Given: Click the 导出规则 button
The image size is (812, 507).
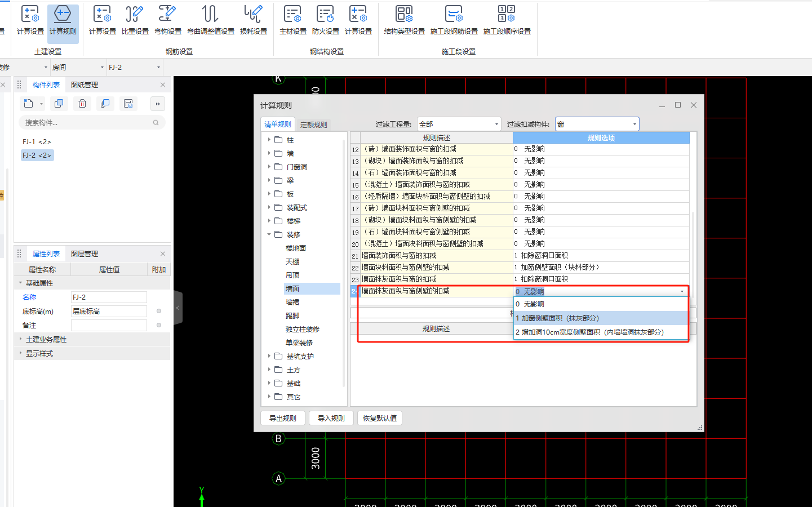Looking at the screenshot, I should [283, 418].
